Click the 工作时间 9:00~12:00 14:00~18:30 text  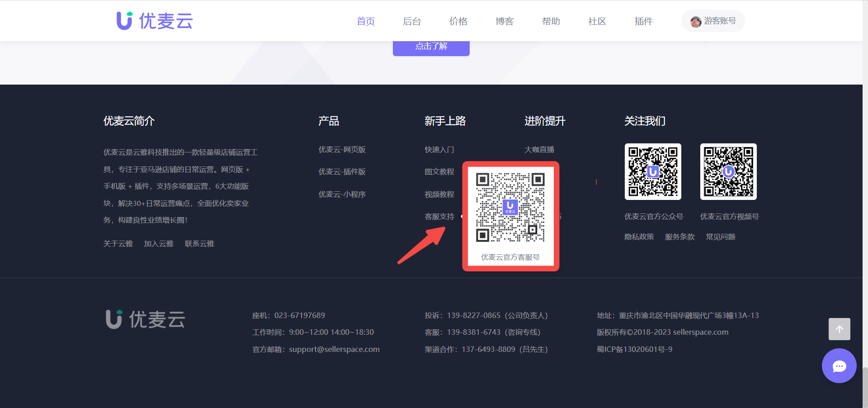[313, 332]
